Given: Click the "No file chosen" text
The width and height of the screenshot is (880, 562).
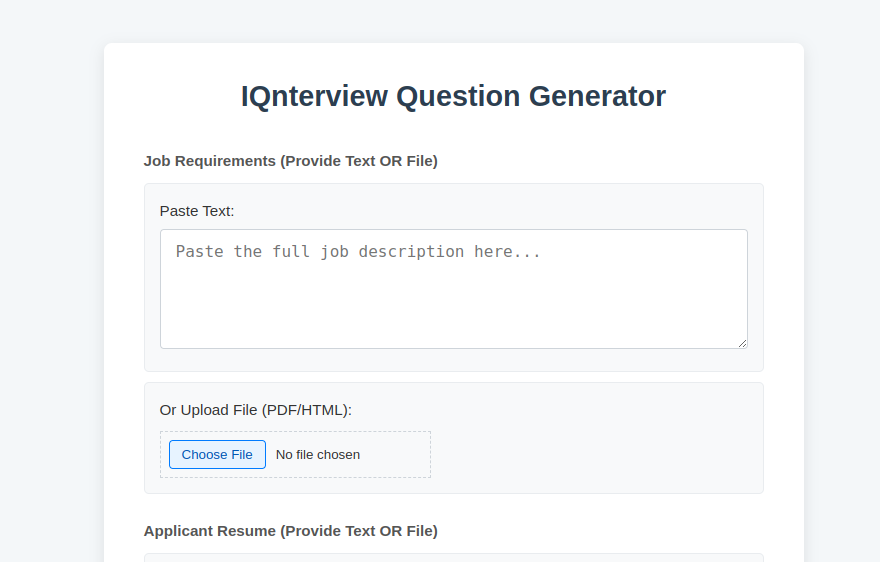Looking at the screenshot, I should tap(318, 455).
